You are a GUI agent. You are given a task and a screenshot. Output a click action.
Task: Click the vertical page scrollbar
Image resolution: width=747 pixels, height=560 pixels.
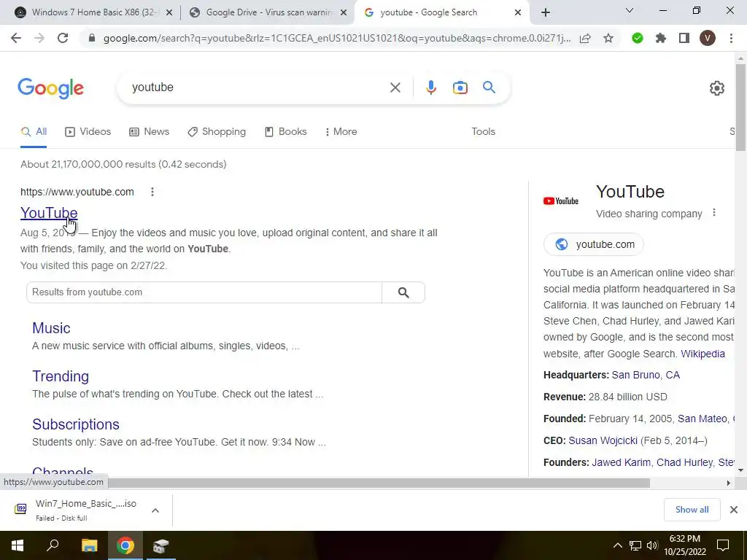(740, 107)
